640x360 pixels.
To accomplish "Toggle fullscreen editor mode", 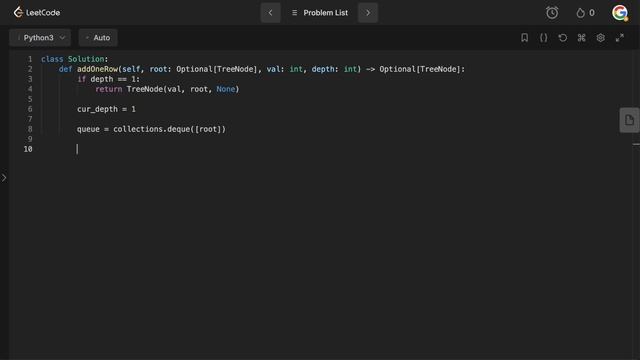I will pyautogui.click(x=620, y=38).
